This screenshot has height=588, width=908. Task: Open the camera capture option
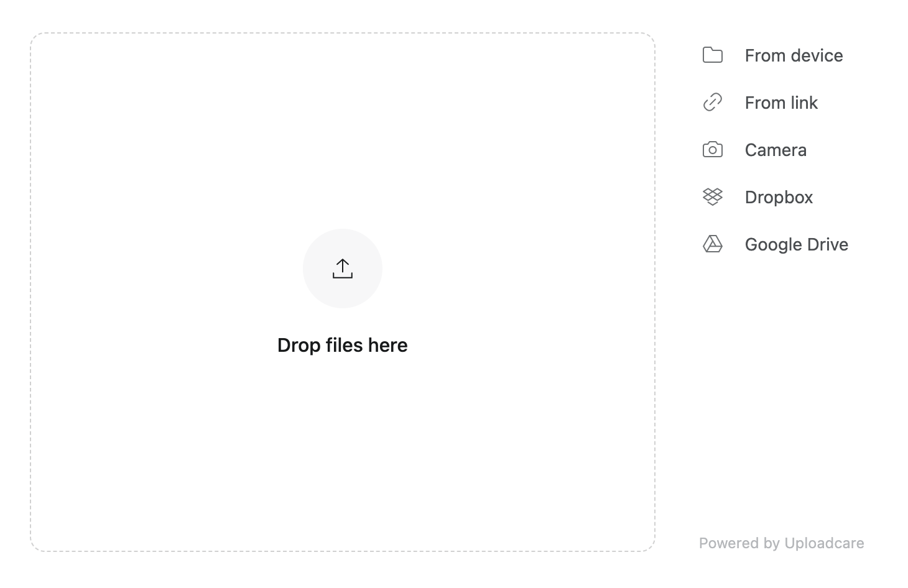pos(776,150)
